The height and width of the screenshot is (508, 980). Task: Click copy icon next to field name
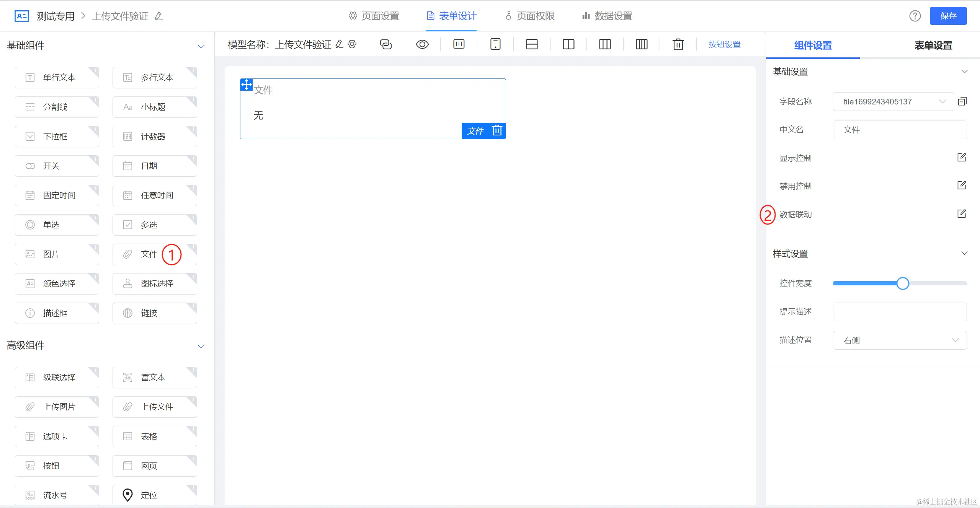click(962, 101)
